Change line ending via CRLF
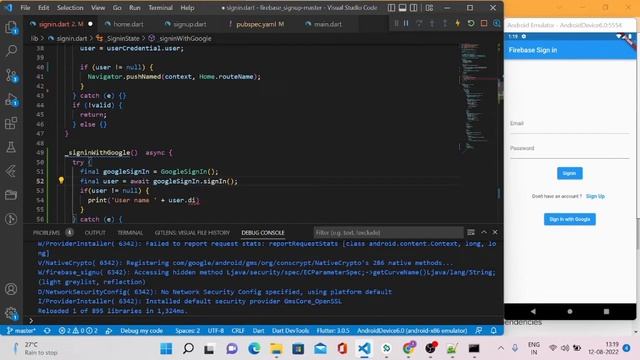This screenshot has width=640, height=360. click(x=238, y=331)
